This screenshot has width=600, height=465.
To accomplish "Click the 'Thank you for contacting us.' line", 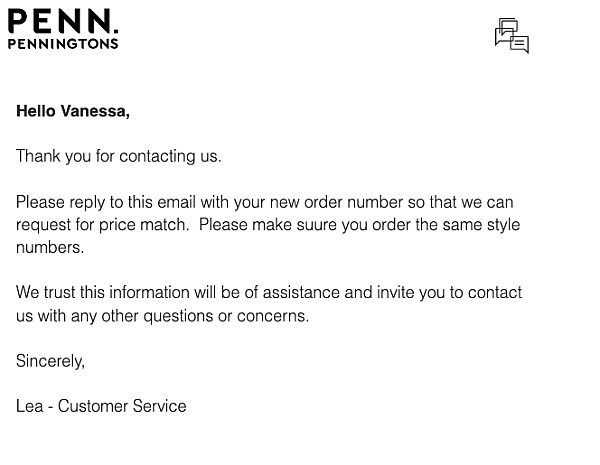I will 119,156.
